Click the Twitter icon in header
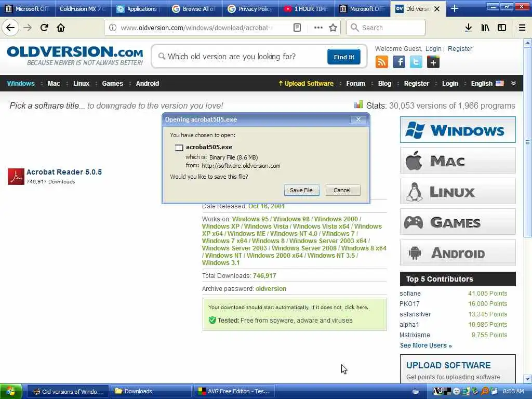532x399 pixels. point(416,62)
